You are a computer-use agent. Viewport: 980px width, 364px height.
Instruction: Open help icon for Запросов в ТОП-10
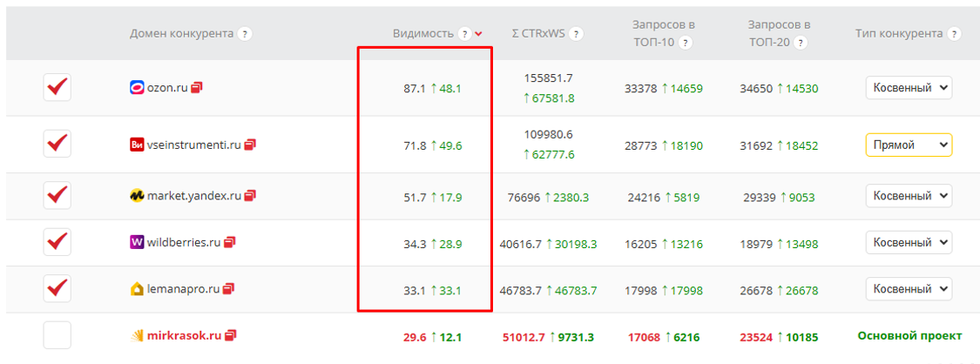(686, 43)
